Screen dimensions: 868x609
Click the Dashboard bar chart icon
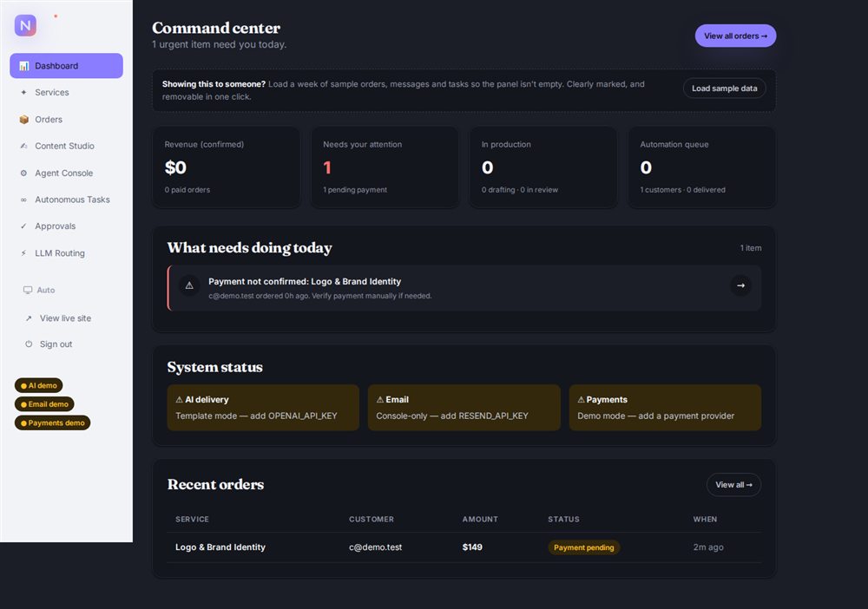(x=23, y=66)
